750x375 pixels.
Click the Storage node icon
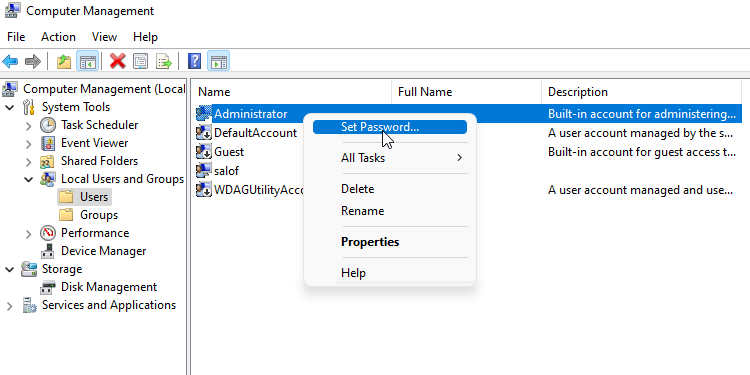pos(29,269)
